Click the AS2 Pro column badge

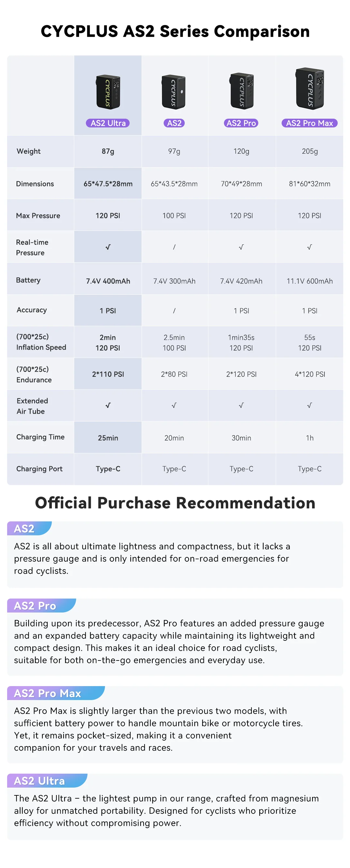point(241,123)
